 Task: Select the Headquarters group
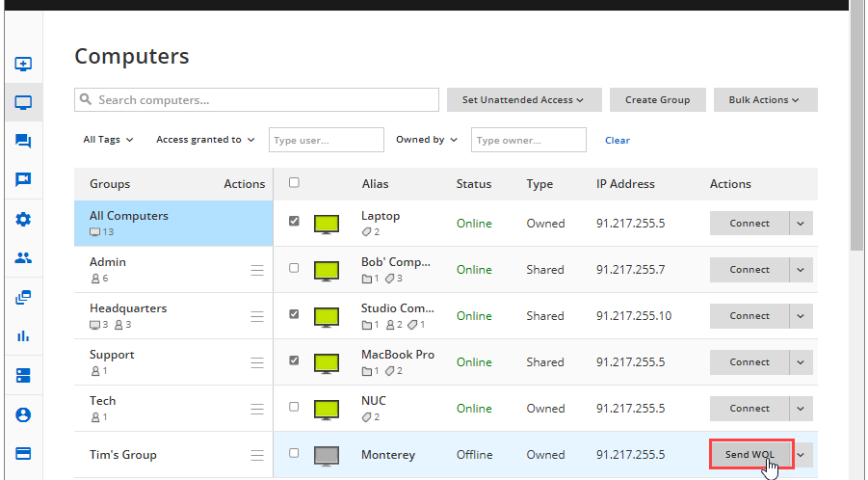(x=128, y=308)
